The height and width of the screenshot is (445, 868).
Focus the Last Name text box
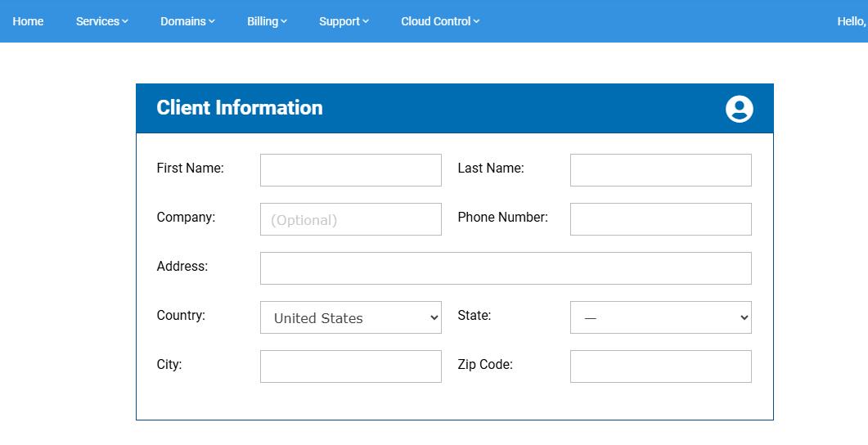click(660, 170)
